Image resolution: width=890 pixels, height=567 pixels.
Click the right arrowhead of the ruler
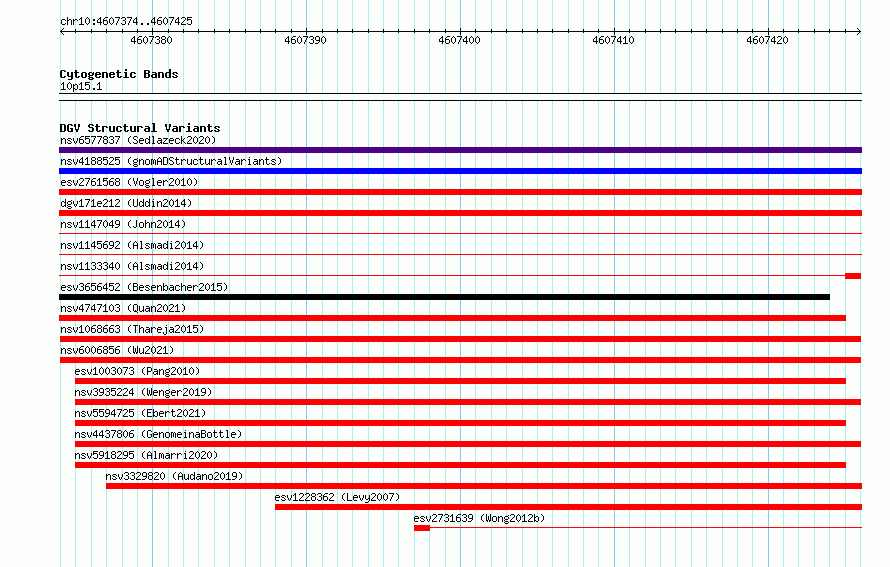click(x=859, y=32)
